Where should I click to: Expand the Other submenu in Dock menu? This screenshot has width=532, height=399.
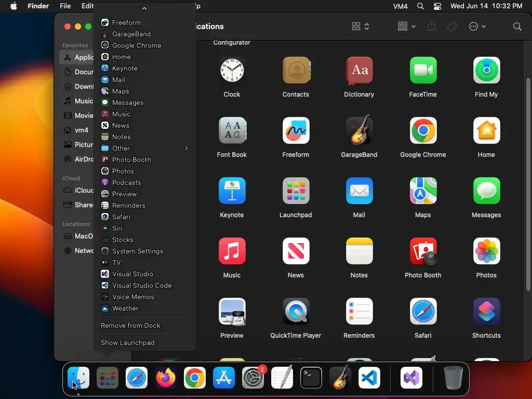pyautogui.click(x=145, y=148)
